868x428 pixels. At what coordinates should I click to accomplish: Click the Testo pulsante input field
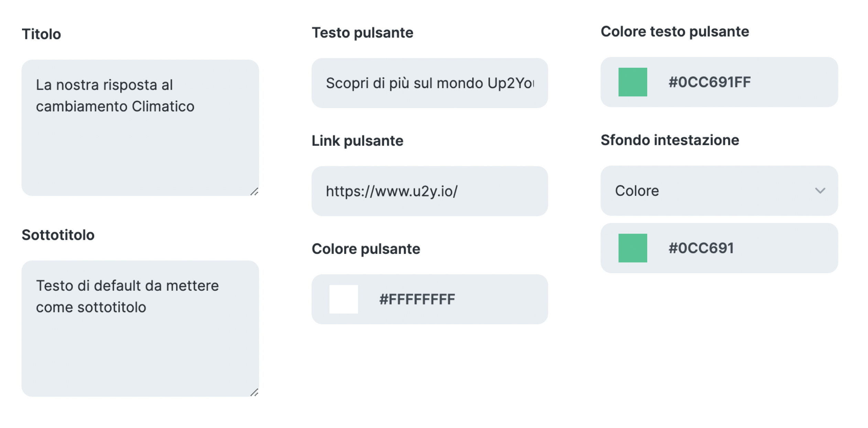(429, 83)
